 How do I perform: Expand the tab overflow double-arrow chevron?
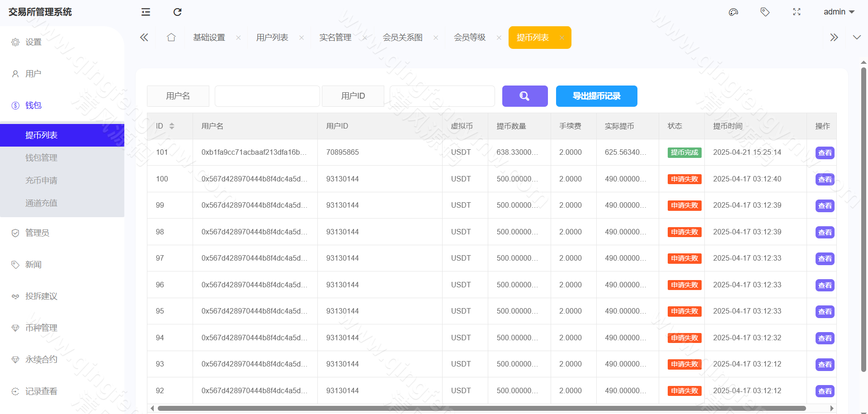834,38
